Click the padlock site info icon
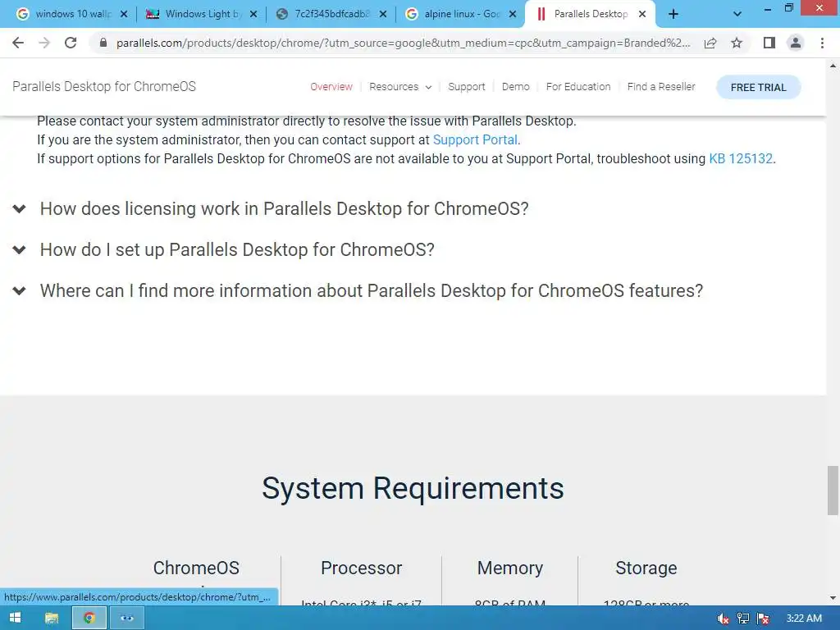 [x=103, y=43]
